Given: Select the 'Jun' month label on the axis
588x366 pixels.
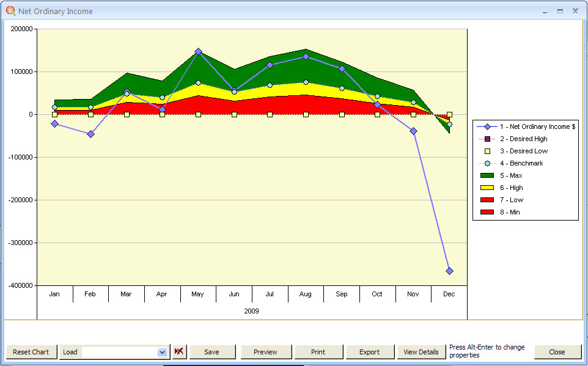Looking at the screenshot, I should pos(233,294).
